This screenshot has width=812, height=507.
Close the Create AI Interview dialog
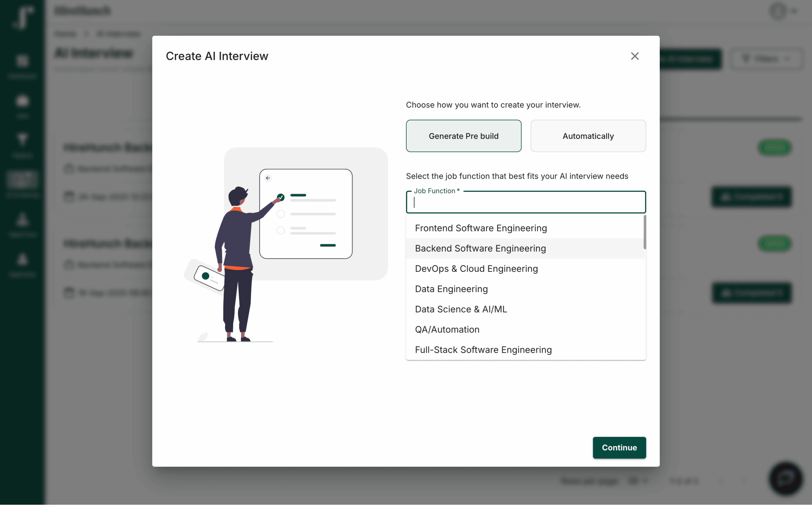(634, 56)
